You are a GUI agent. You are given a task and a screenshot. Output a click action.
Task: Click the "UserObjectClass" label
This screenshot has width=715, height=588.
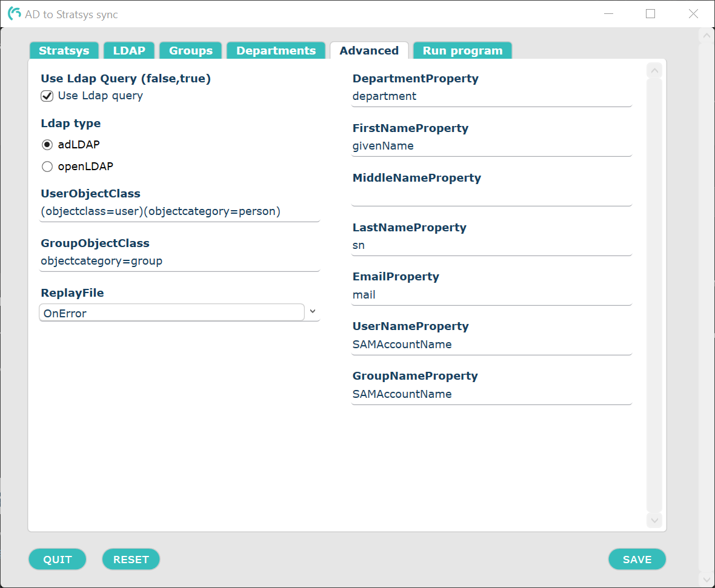tap(91, 194)
